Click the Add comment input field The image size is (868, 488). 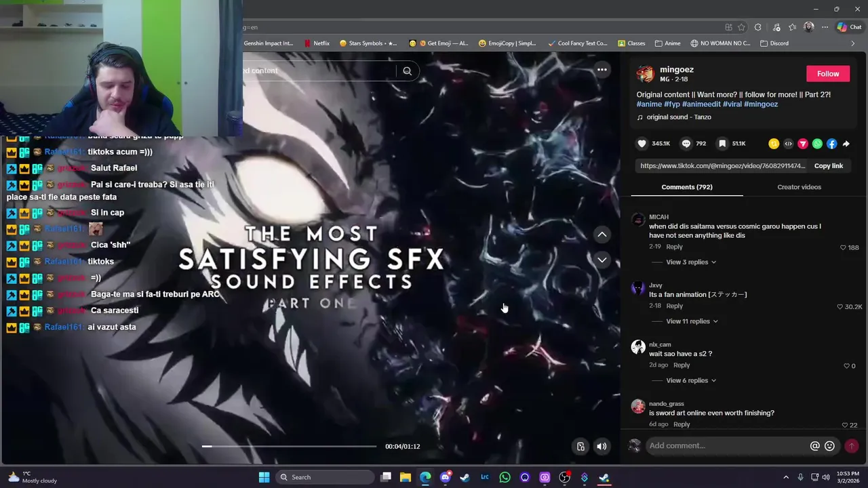coord(727,446)
